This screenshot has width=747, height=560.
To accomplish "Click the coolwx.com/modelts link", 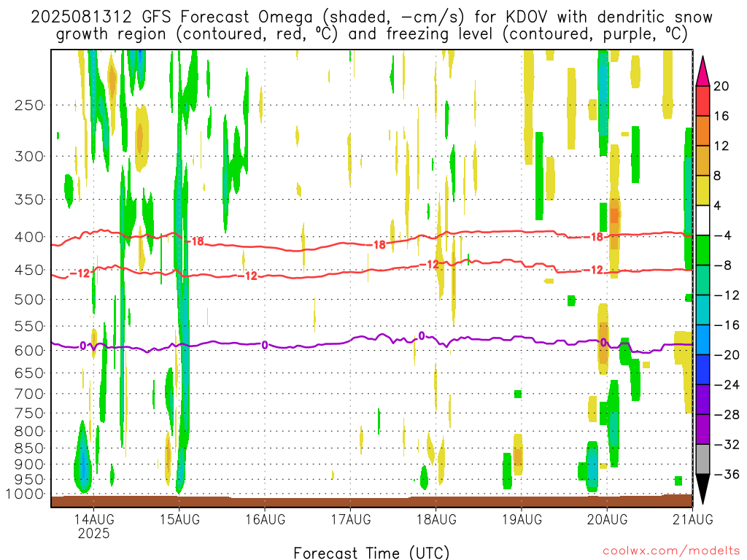I will (x=671, y=551).
